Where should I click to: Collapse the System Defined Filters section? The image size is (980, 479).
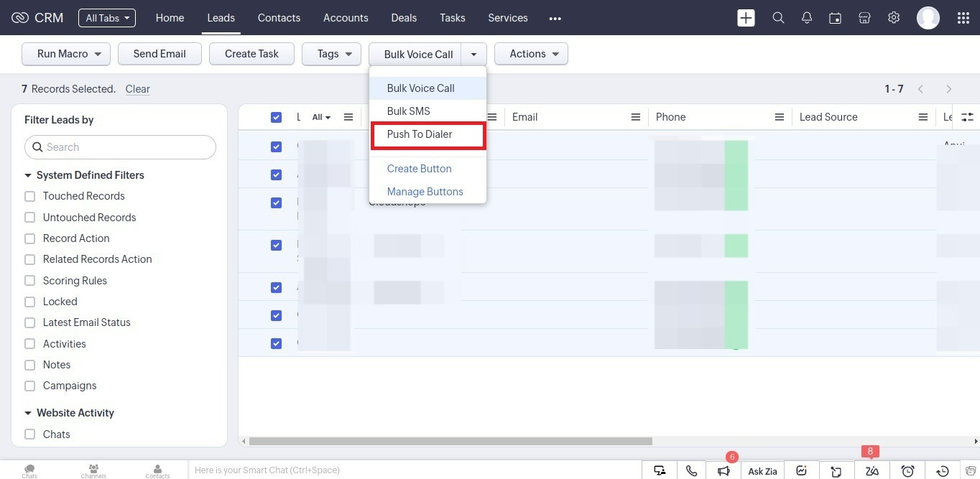click(x=28, y=175)
